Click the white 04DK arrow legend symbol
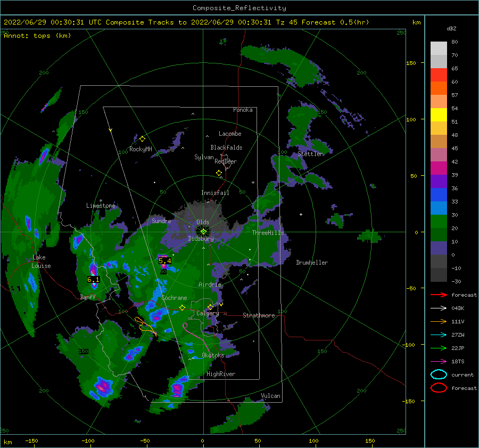Image resolution: width=479 pixels, height=448 pixels. 439,308
